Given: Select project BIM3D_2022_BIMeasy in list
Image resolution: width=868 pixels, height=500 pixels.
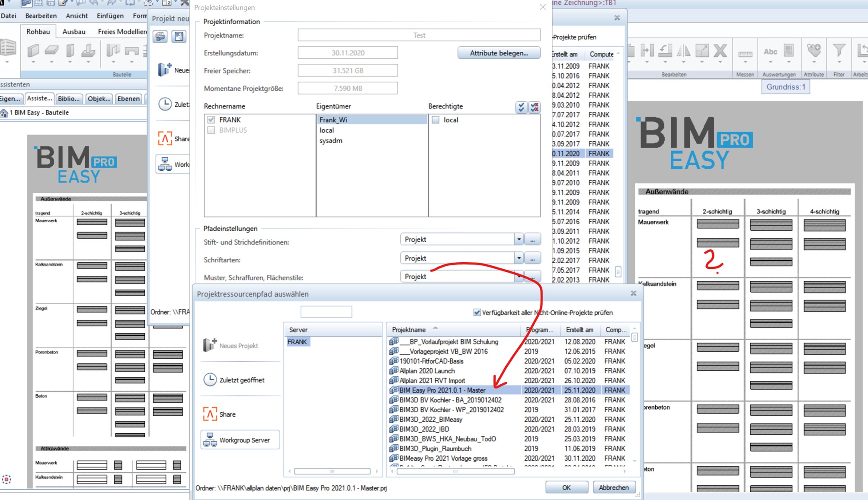Looking at the screenshot, I should tap(431, 419).
